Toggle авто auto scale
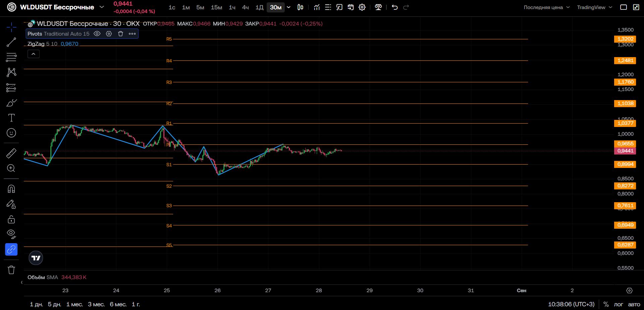This screenshot has height=310, width=644. 634,304
